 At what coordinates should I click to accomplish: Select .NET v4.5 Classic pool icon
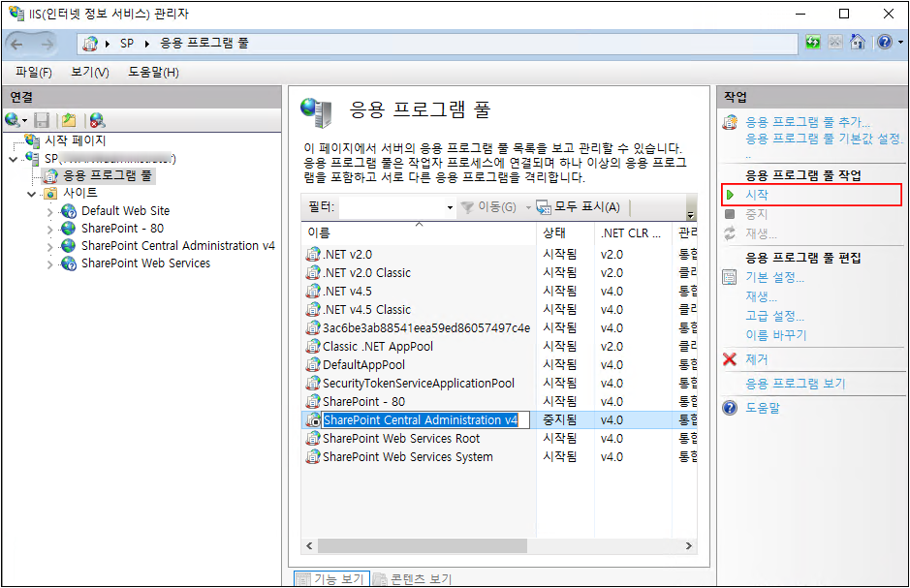coord(313,310)
